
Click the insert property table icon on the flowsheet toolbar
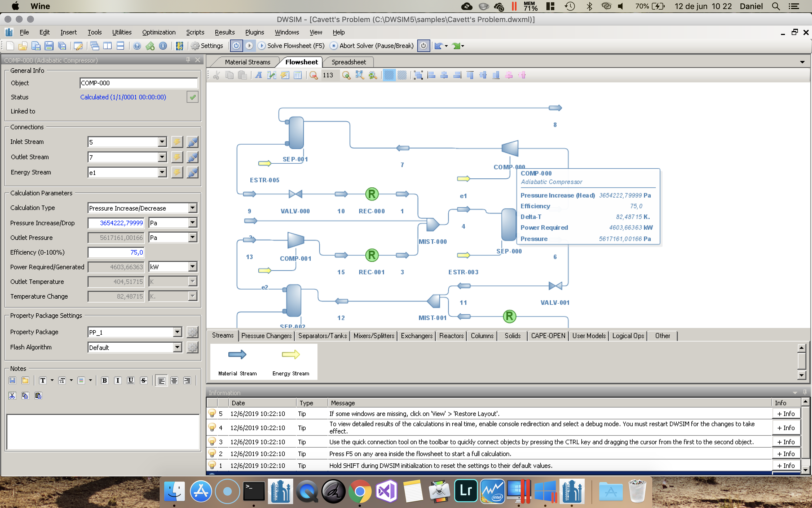point(298,75)
